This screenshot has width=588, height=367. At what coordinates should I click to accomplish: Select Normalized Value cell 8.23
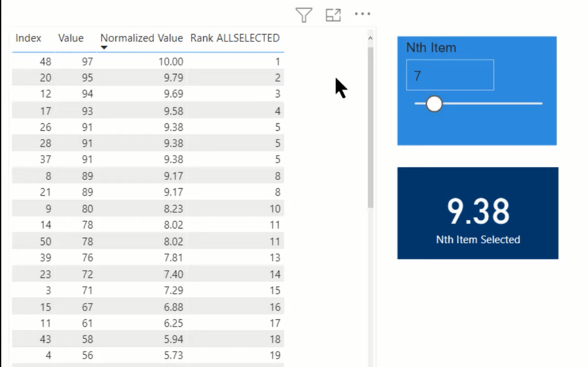coord(173,209)
